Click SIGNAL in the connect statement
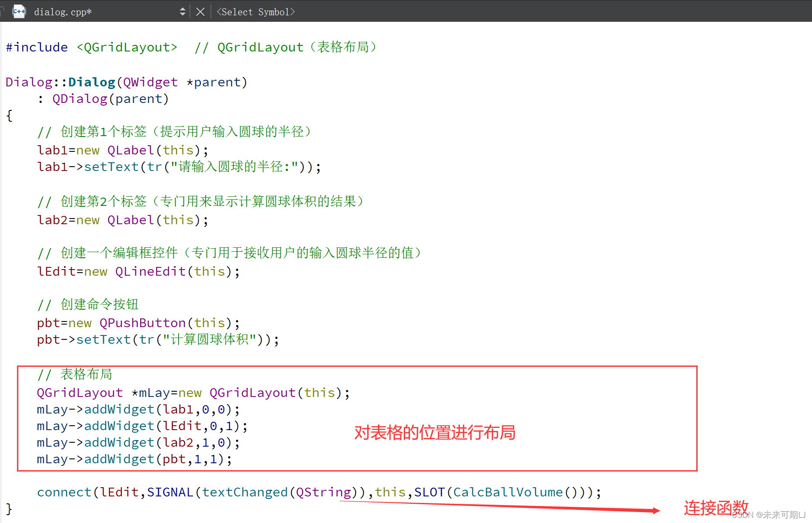The image size is (812, 523). coord(170,492)
